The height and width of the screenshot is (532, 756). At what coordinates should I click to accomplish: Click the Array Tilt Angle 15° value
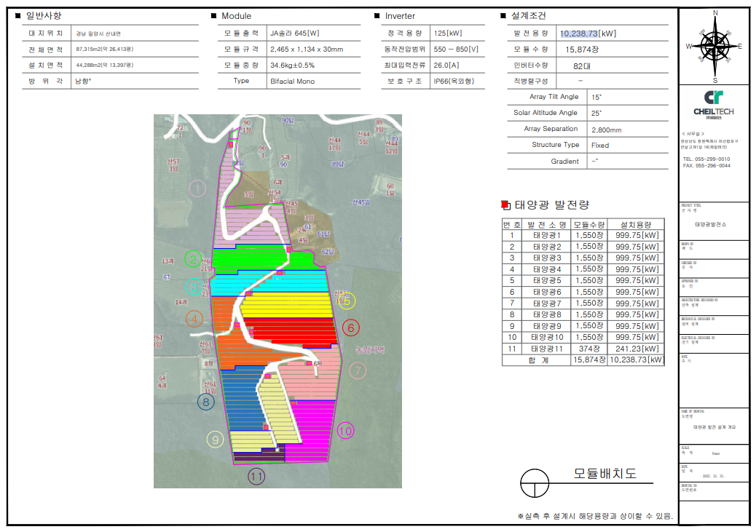597,97
